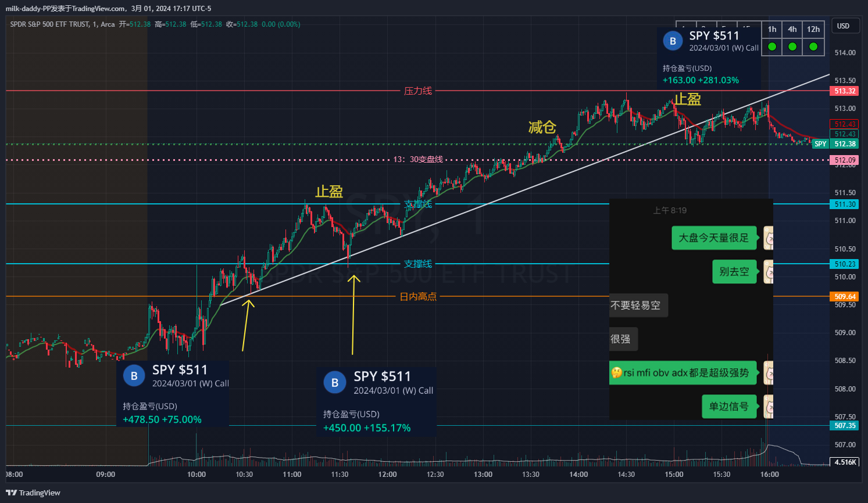Click the green SPY tag on the price axis
The height and width of the screenshot is (503, 868).
(820, 144)
